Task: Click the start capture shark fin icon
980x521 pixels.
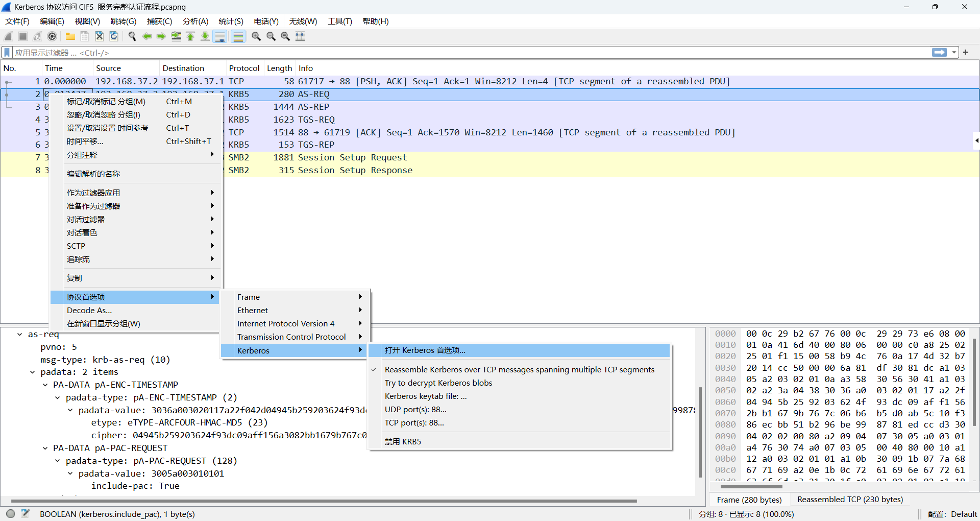Action: (x=8, y=36)
